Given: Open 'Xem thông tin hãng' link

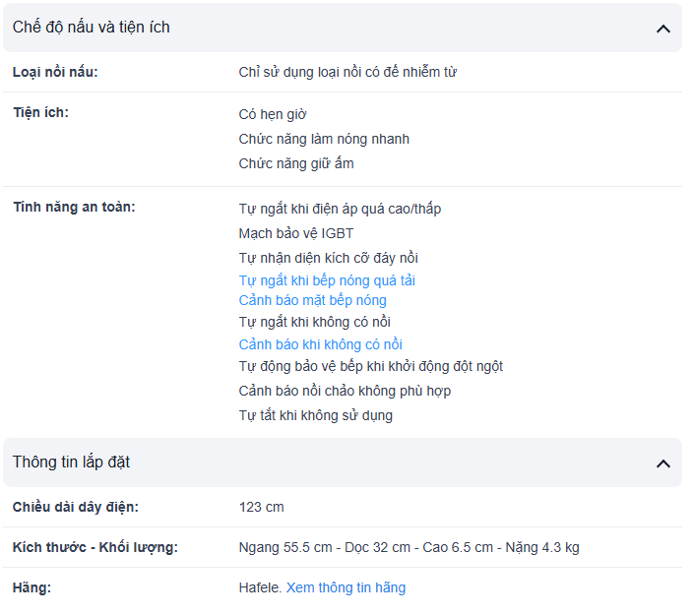Looking at the screenshot, I should coord(346,587).
